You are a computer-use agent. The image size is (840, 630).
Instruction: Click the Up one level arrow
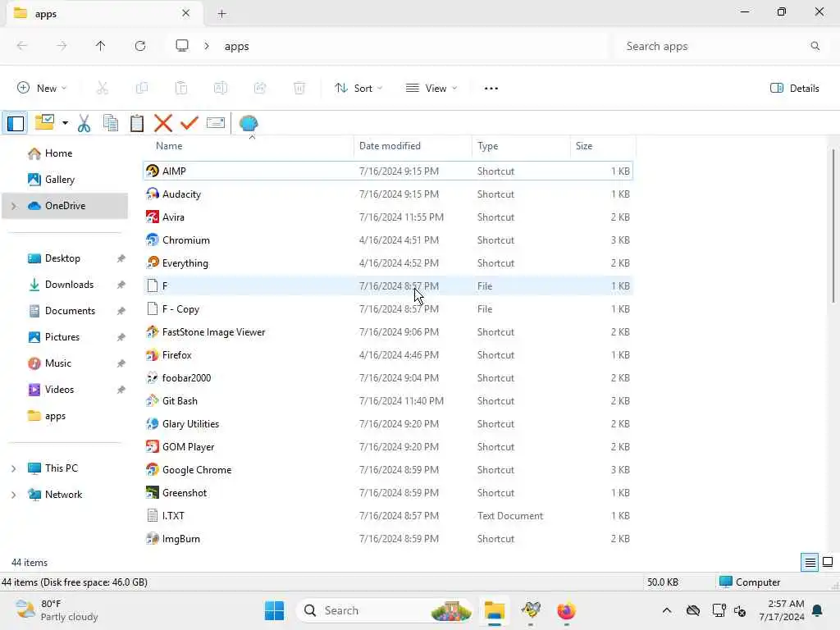(x=101, y=46)
